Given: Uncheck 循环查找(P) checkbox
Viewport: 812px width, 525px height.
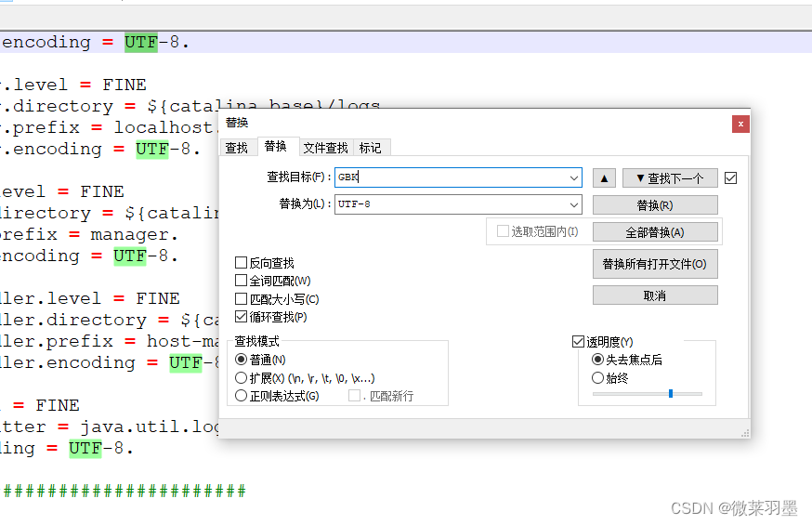Looking at the screenshot, I should [241, 316].
